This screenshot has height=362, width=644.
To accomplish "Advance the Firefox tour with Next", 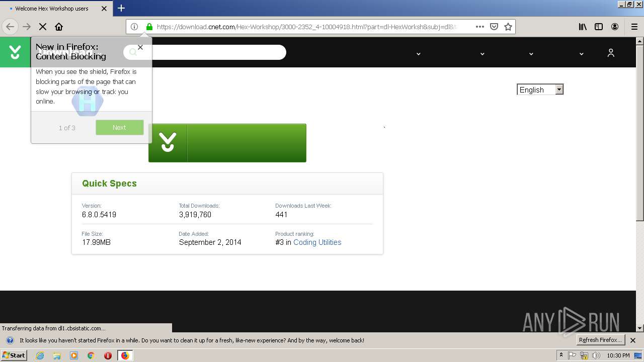I will [120, 127].
